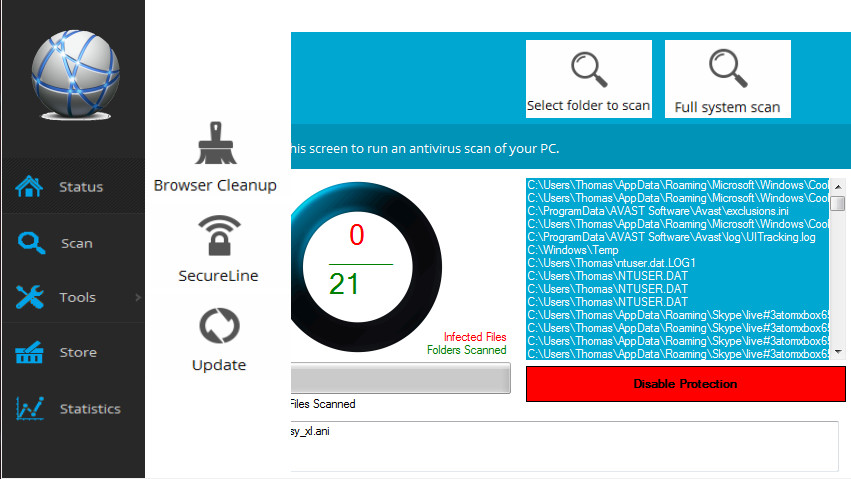
Task: Click the Scan magnifier icon in sidebar
Action: (x=31, y=243)
